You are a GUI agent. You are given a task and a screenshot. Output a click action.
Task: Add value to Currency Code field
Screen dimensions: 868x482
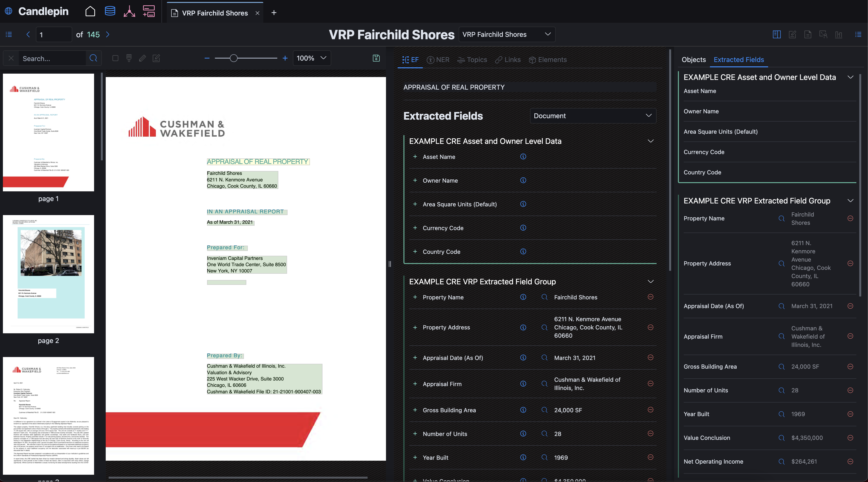(x=415, y=227)
